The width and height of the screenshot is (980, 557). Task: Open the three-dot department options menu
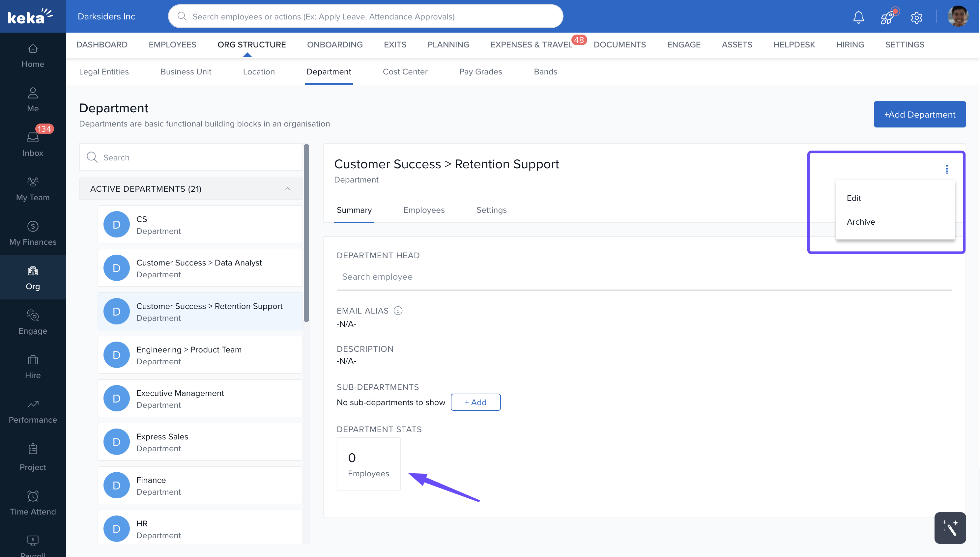(947, 169)
